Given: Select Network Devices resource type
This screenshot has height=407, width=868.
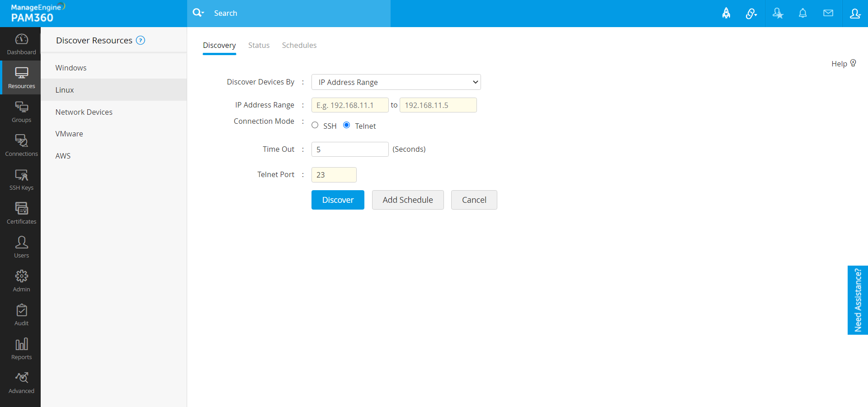Looking at the screenshot, I should click(x=114, y=112).
